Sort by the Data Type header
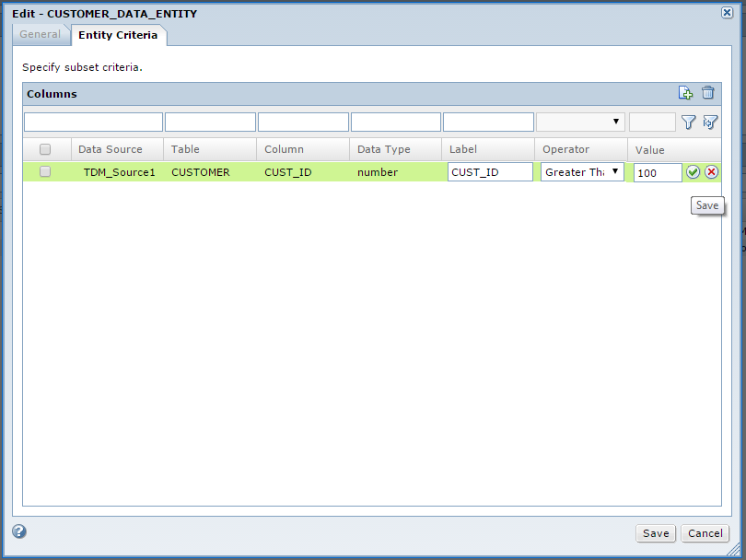746x560 pixels. 395,149
